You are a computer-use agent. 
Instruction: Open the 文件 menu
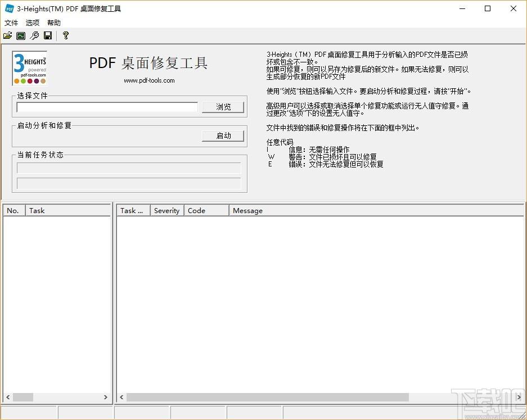11,23
